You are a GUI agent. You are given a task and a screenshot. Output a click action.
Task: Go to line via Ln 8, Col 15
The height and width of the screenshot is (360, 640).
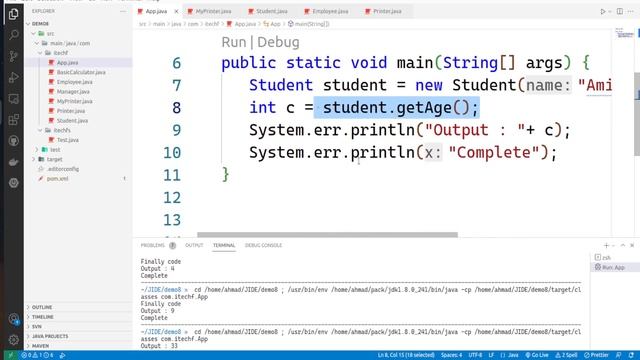406,355
